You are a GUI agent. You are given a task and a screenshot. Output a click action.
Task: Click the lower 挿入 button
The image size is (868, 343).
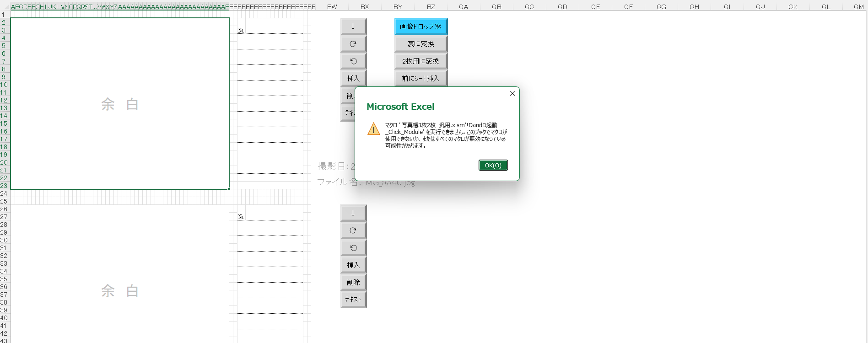[353, 265]
